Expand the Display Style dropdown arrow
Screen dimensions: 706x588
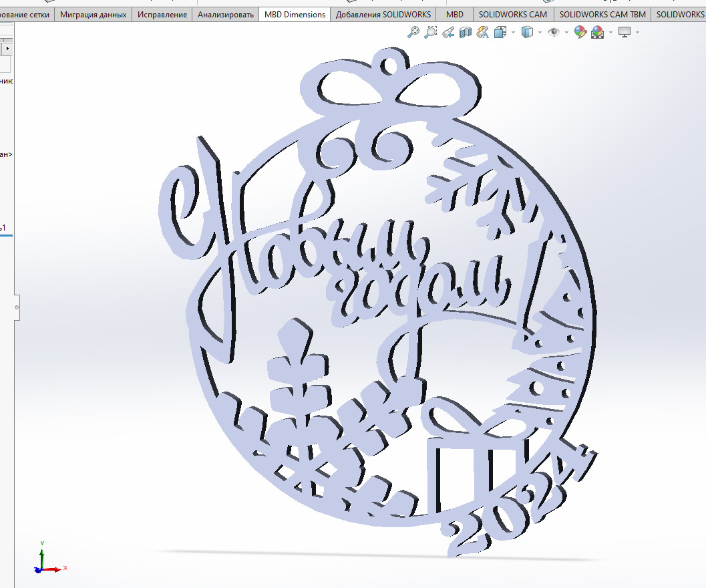click(540, 33)
